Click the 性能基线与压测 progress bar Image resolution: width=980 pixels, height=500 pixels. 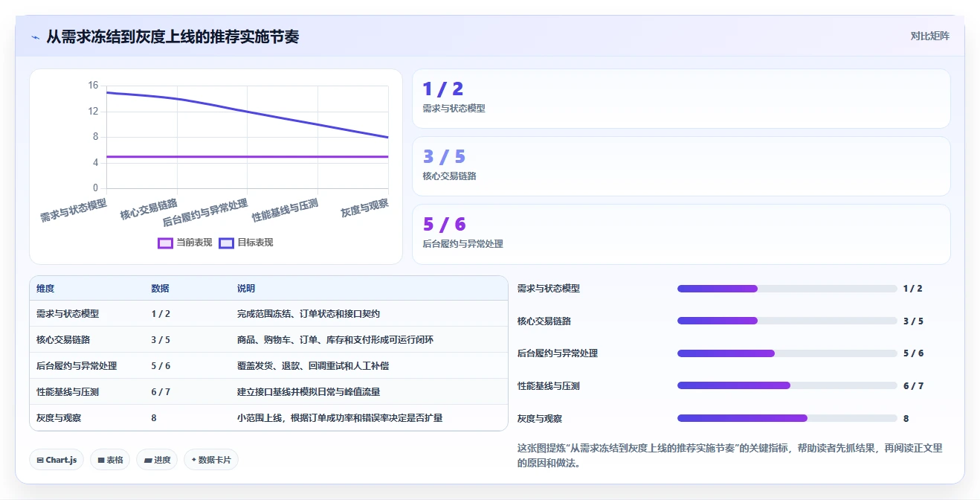[x=787, y=385]
